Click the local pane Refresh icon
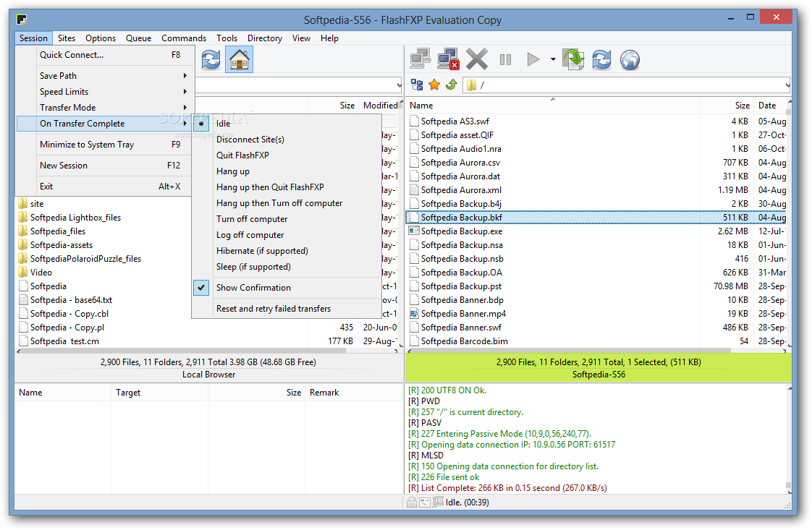 tap(211, 59)
